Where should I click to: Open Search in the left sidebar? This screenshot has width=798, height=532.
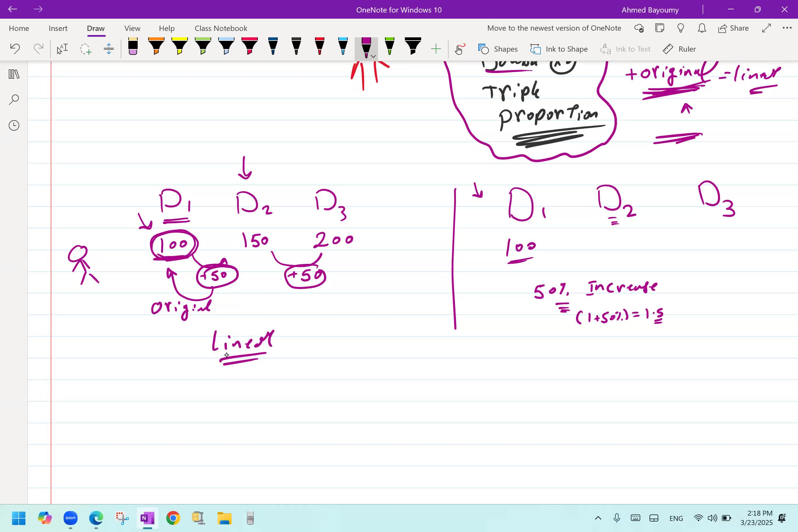[x=14, y=99]
